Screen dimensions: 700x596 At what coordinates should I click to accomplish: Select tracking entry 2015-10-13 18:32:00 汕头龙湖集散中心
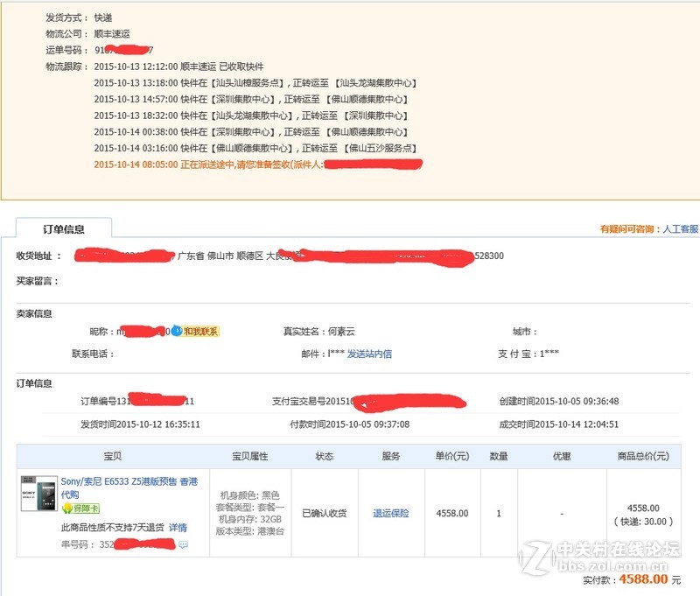pos(250,116)
